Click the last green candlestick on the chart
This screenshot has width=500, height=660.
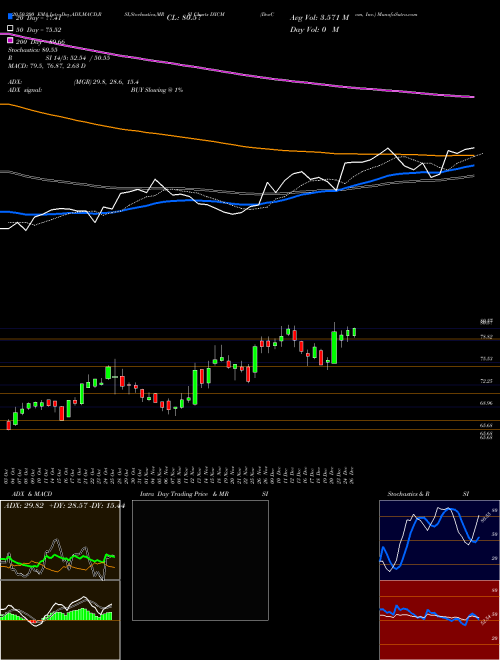click(354, 332)
